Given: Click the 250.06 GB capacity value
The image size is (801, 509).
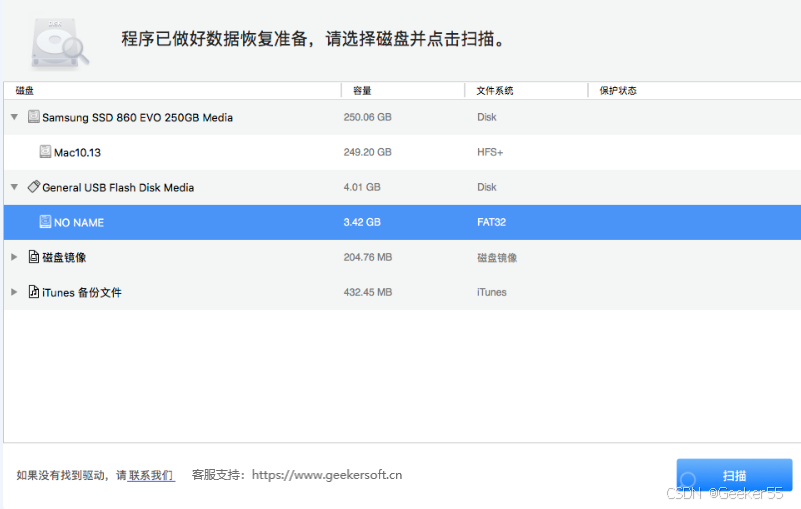Looking at the screenshot, I should coord(367,117).
